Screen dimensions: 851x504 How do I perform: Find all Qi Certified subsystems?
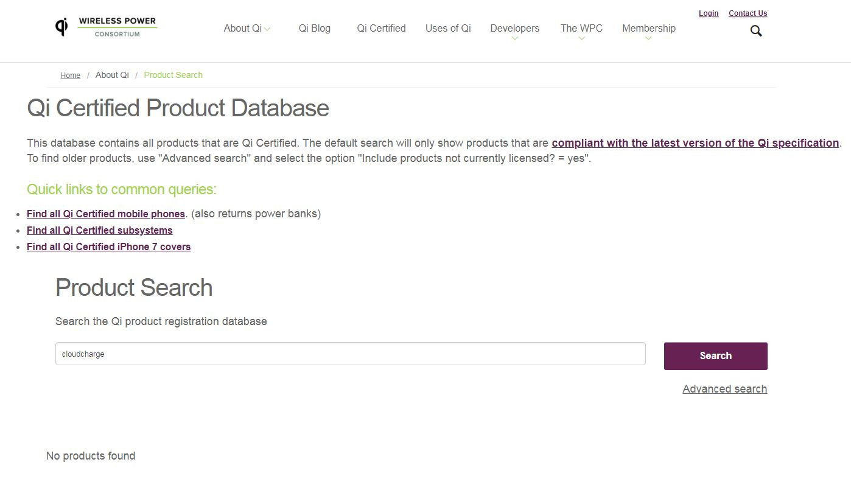pyautogui.click(x=100, y=230)
